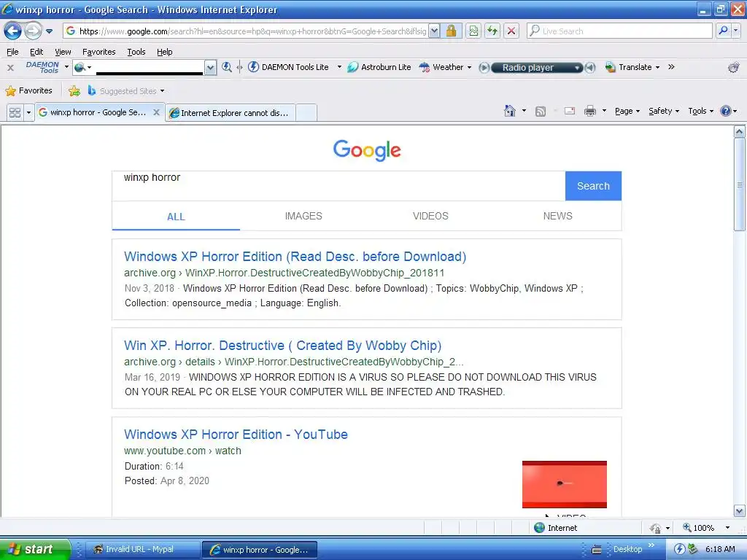The width and height of the screenshot is (747, 560).
Task: Expand DAEMON toolbar search box dropdown
Action: coord(210,68)
